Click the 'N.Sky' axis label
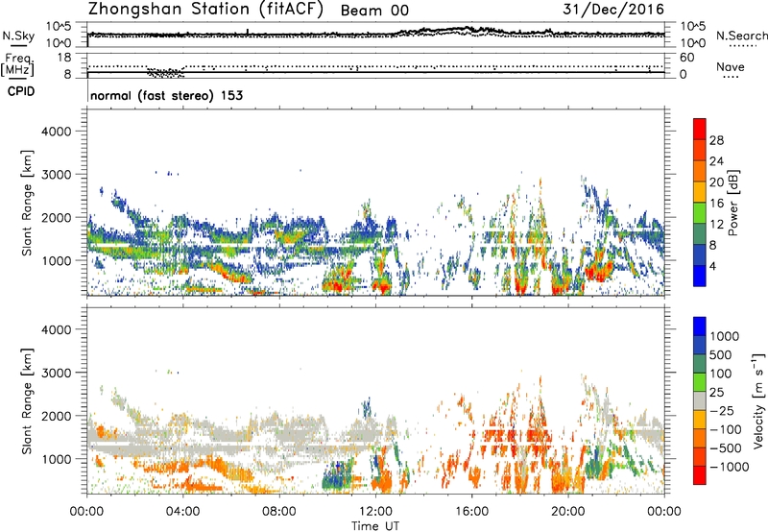Viewport: 768px width, 532px height. tap(18, 36)
